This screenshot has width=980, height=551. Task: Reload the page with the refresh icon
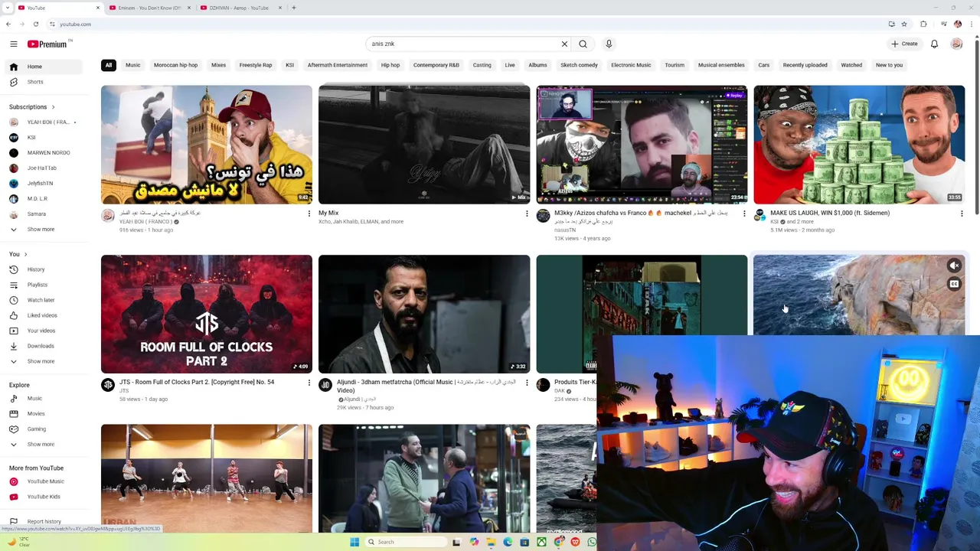click(x=35, y=24)
